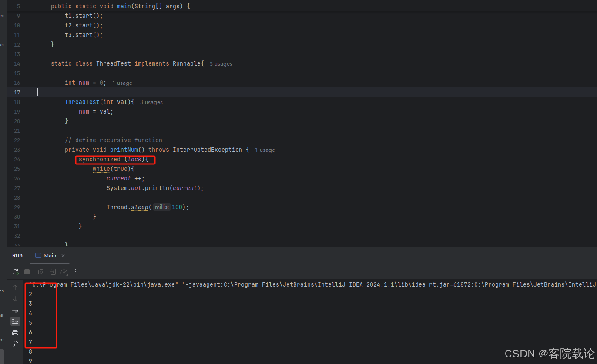
Task: Click gutter line number 17
Action: (17, 93)
